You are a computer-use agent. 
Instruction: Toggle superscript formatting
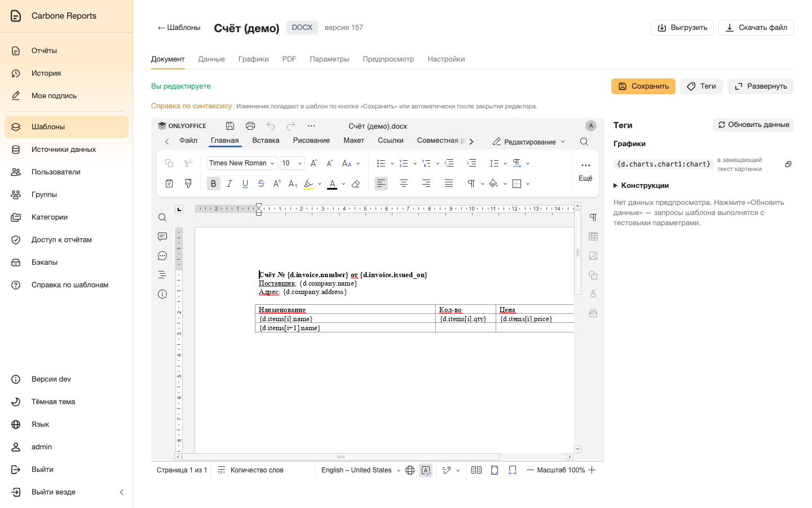277,183
